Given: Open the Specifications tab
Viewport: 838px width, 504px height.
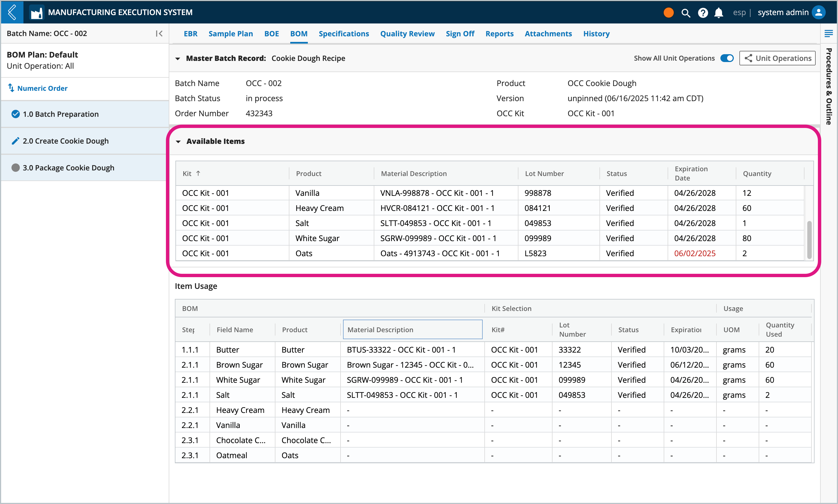Looking at the screenshot, I should (x=344, y=34).
